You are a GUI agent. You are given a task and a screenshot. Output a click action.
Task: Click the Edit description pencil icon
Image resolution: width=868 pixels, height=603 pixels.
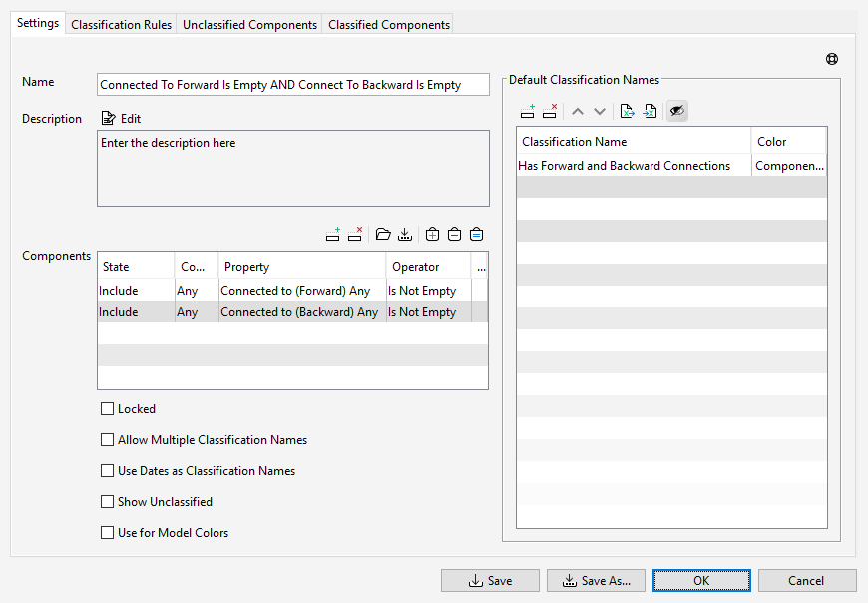tap(108, 118)
